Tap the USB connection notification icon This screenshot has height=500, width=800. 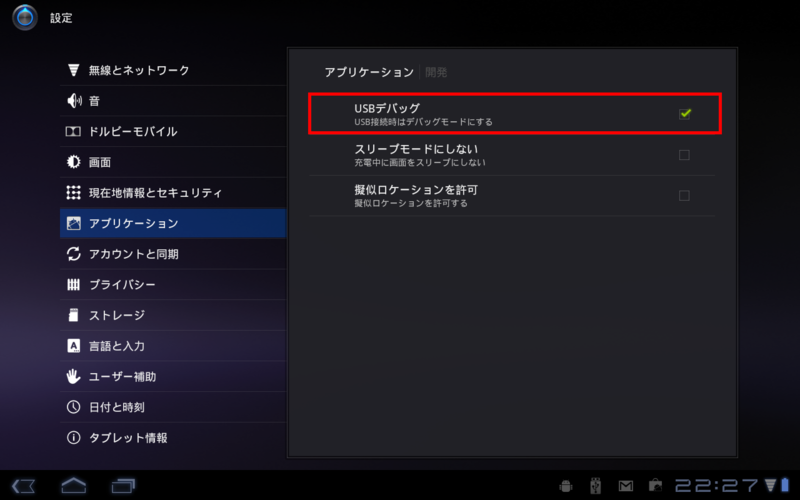click(x=595, y=486)
